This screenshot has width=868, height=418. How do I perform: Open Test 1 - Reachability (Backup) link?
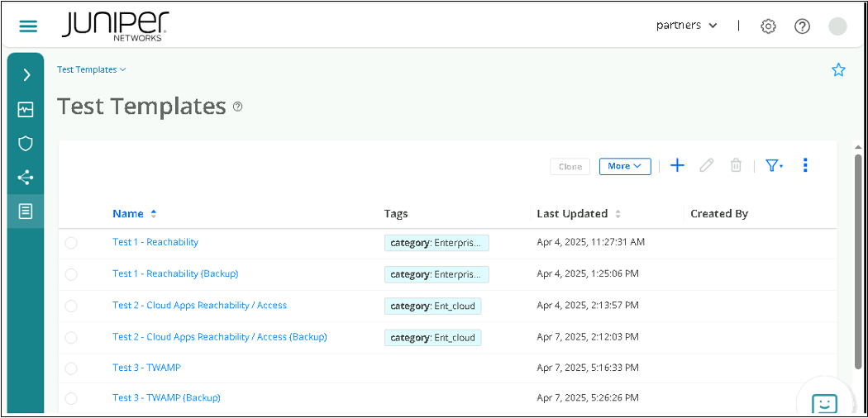pyautogui.click(x=175, y=273)
